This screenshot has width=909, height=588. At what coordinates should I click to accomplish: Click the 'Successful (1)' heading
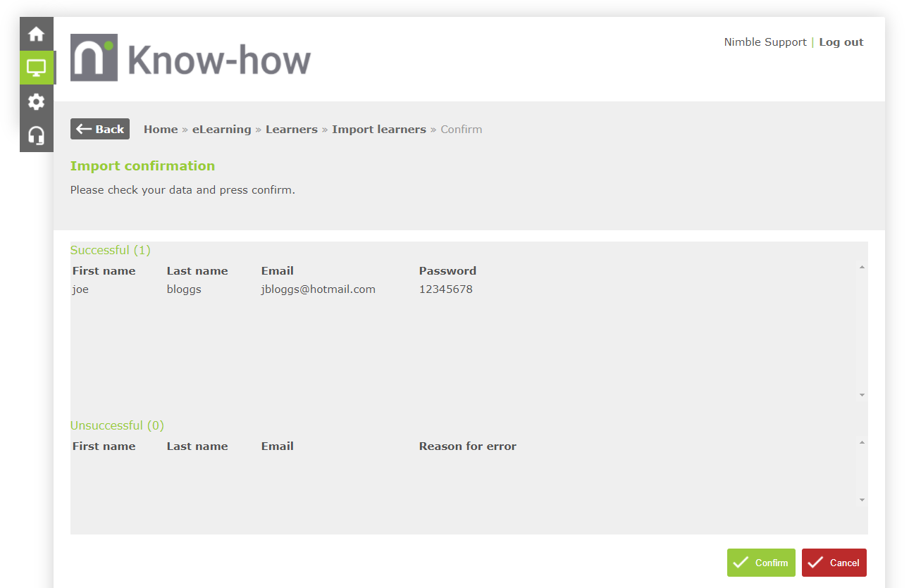click(x=111, y=250)
